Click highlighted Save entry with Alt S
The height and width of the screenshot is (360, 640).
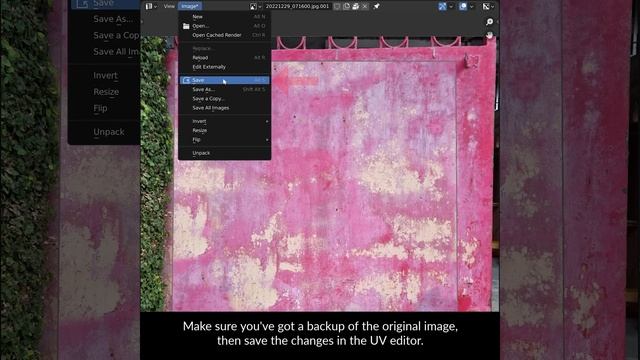(224, 80)
